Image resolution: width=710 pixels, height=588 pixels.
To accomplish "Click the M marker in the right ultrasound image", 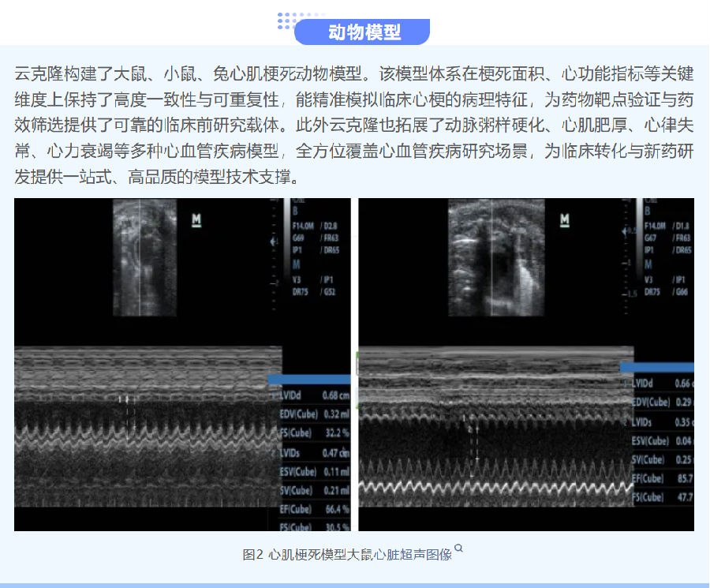I will click(x=565, y=220).
